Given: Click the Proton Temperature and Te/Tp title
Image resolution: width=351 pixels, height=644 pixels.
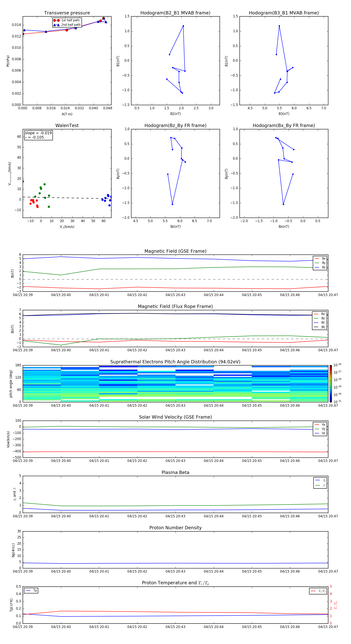Looking at the screenshot, I should coord(175,583).
